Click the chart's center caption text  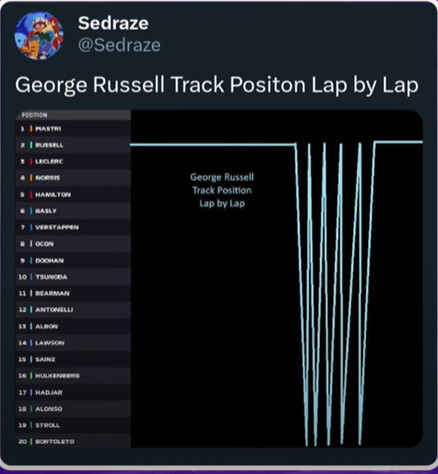(x=222, y=190)
